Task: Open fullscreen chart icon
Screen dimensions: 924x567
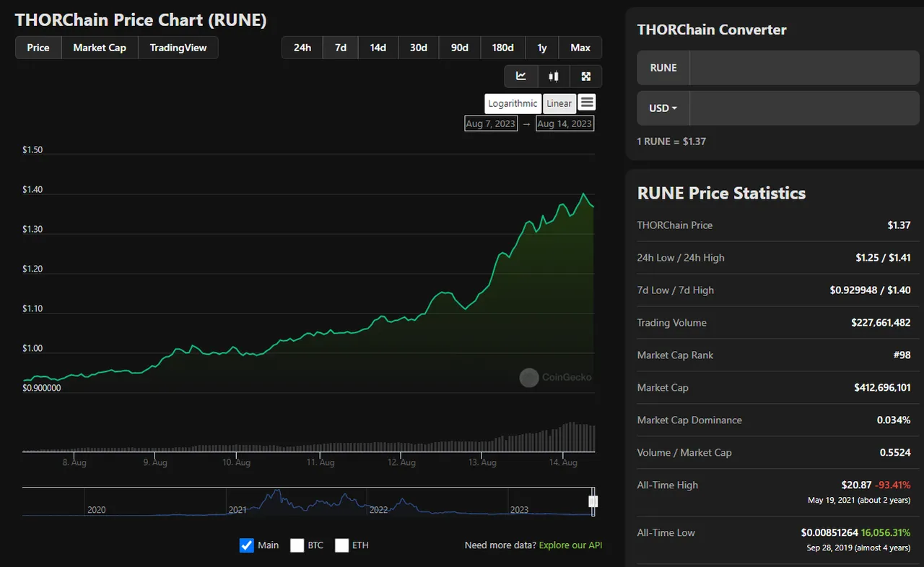Action: [x=586, y=76]
